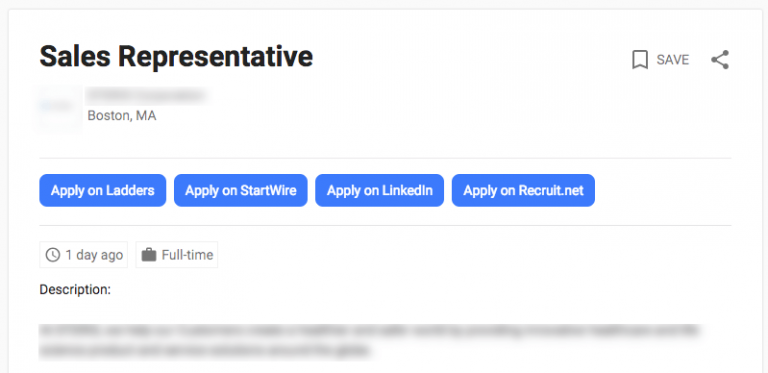Viewport: 768px width, 373px height.
Task: Click the briefcase icon beside Full-time
Action: click(x=148, y=255)
